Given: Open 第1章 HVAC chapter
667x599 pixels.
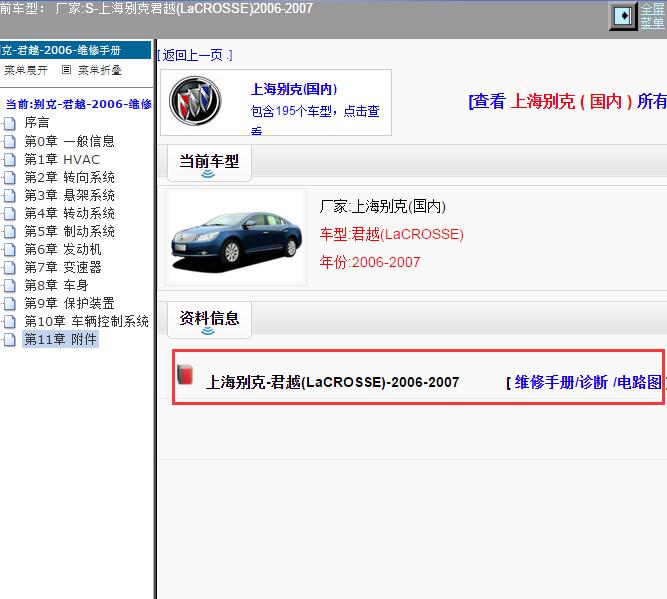Looking at the screenshot, I should coord(62,160).
